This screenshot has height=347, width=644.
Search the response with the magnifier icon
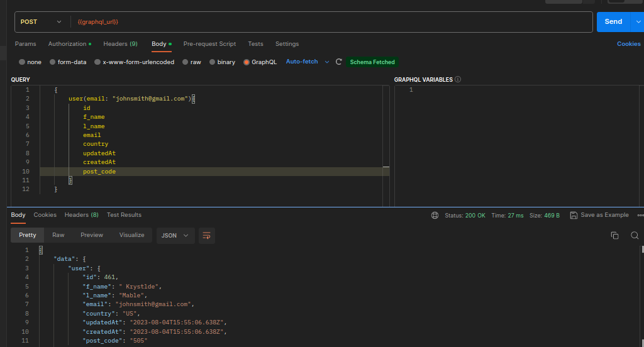635,235
